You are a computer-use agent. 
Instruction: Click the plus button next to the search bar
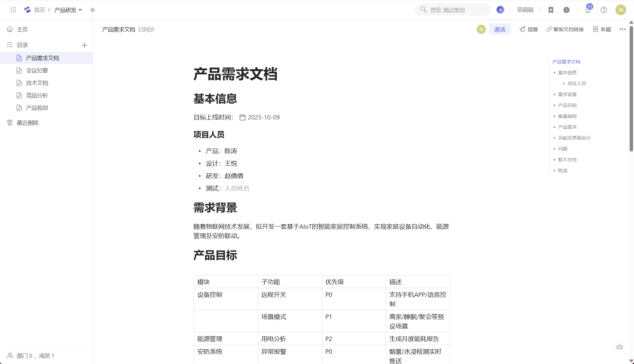(x=500, y=10)
